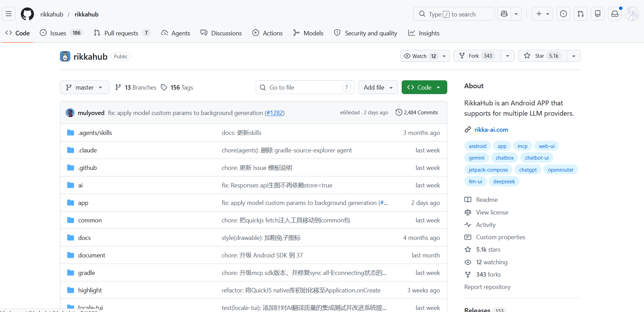Switch to the Issues tab
Viewport: 644px width, 312px height.
tap(62, 33)
